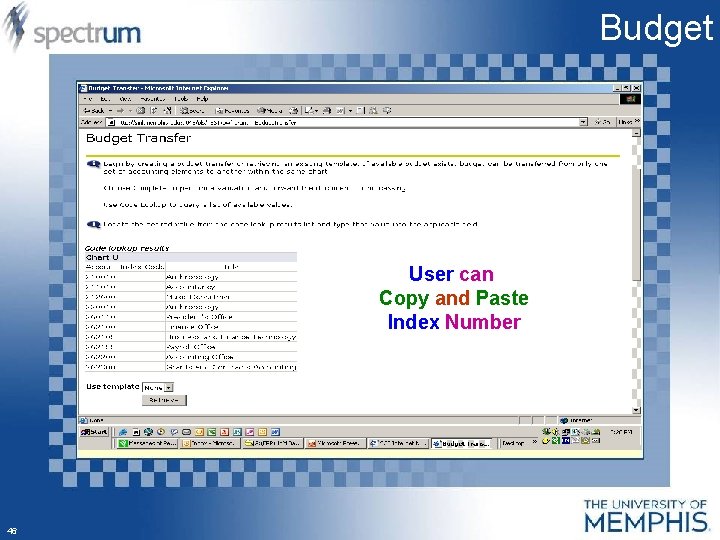Click the Home icon in the toolbar
Screen dimensions: 720x540
tap(168, 111)
